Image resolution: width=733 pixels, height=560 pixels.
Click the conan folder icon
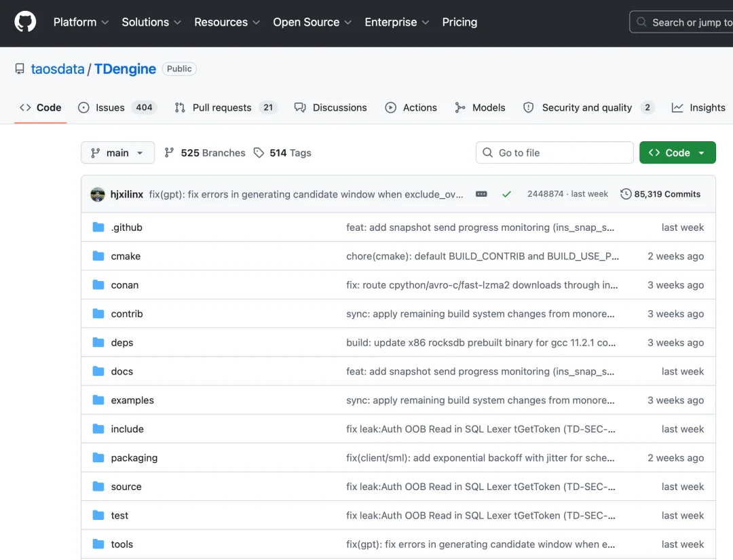tap(98, 285)
